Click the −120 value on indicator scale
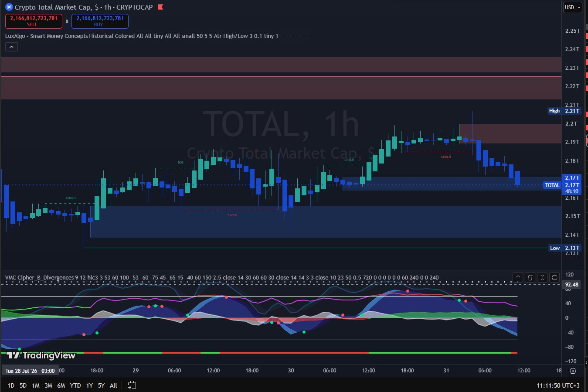588x392 pixels. pos(571,361)
